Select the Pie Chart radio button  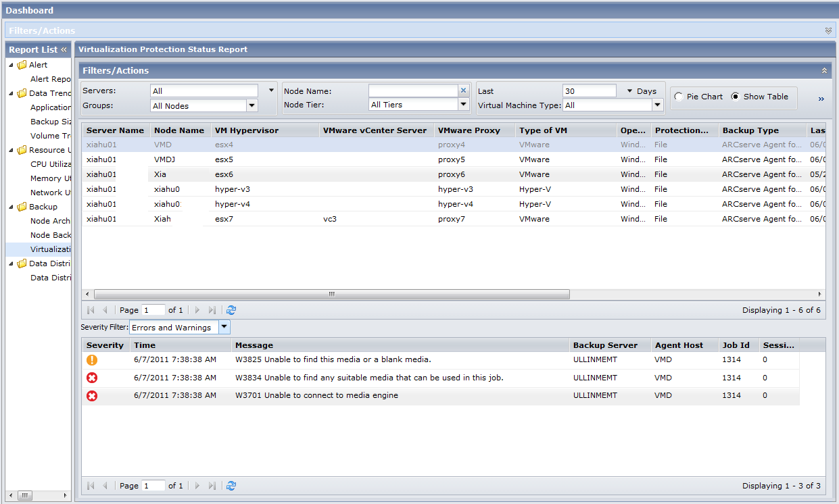[x=679, y=97]
